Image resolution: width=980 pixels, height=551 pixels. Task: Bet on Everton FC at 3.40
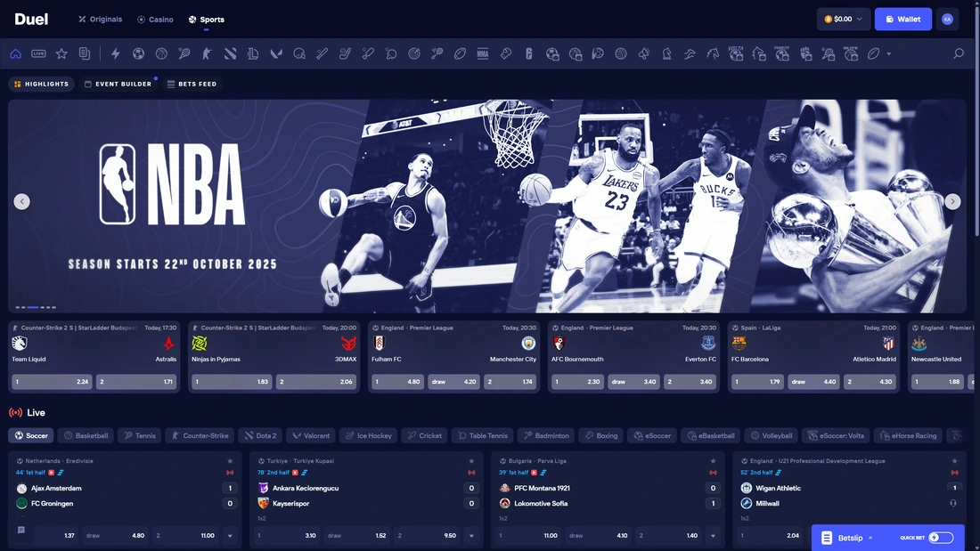(x=690, y=382)
